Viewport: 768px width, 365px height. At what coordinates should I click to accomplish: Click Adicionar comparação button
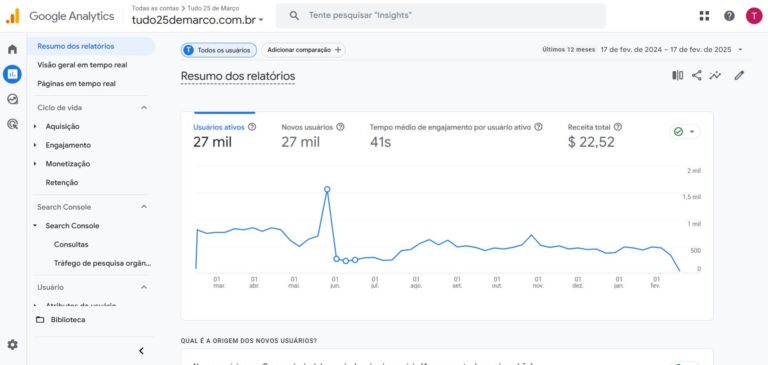point(303,50)
